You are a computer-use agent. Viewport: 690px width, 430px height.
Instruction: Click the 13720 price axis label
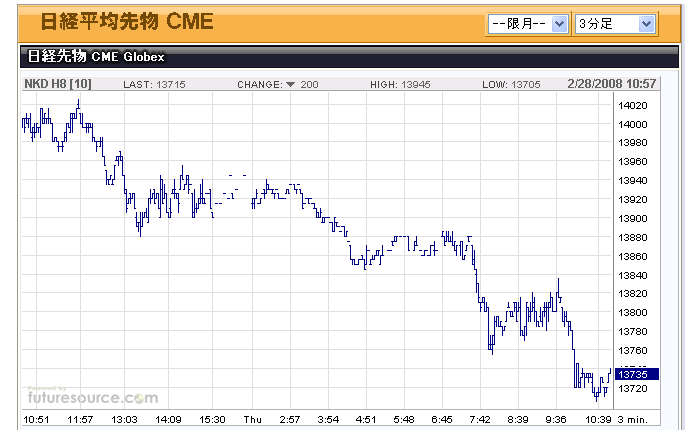633,388
